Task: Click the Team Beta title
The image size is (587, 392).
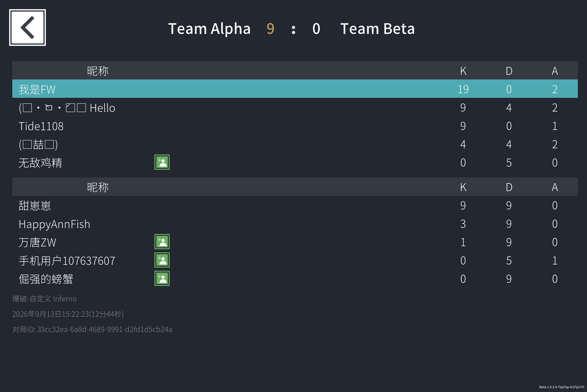Action: point(377,28)
